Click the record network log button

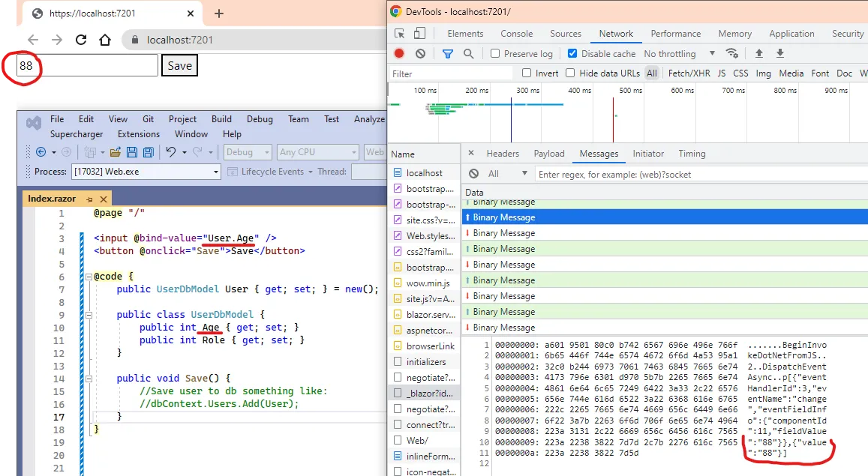coord(399,53)
